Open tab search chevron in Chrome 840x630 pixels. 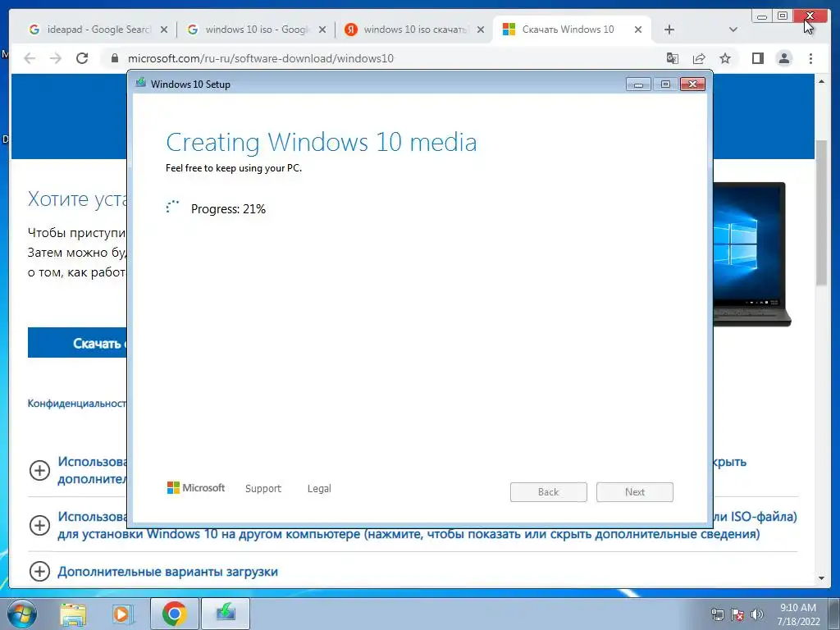pyautogui.click(x=733, y=30)
